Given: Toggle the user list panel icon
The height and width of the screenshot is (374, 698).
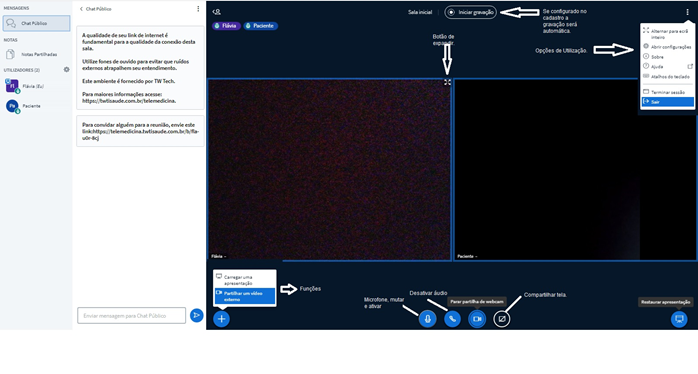Looking at the screenshot, I should click(x=217, y=12).
